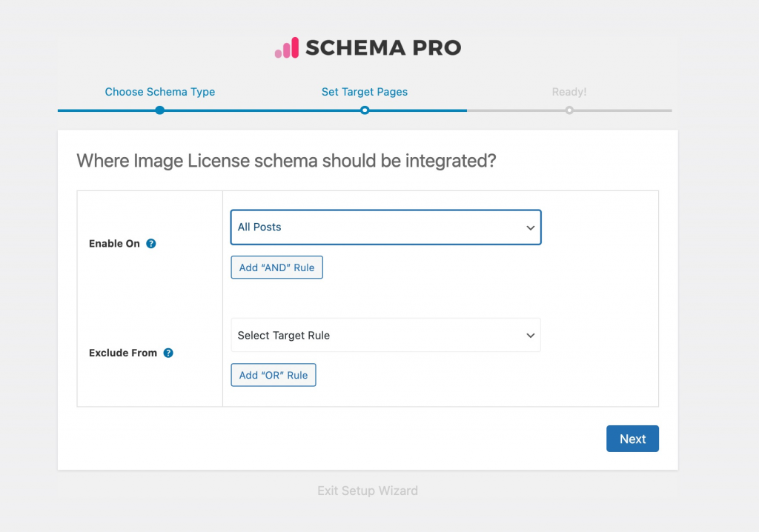759x532 pixels.
Task: Open the All Posts dropdown
Action: pyautogui.click(x=385, y=227)
